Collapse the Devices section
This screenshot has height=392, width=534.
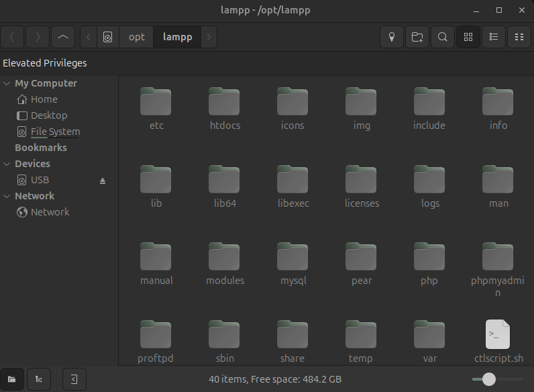click(x=7, y=164)
